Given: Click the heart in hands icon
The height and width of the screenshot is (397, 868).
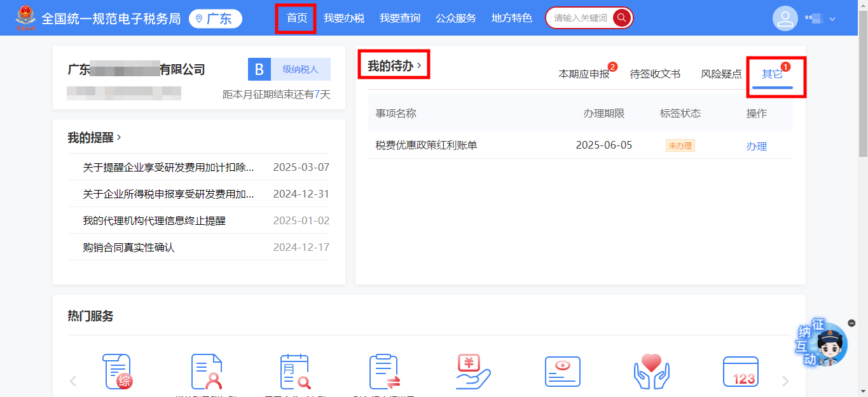Looking at the screenshot, I should coord(651,372).
